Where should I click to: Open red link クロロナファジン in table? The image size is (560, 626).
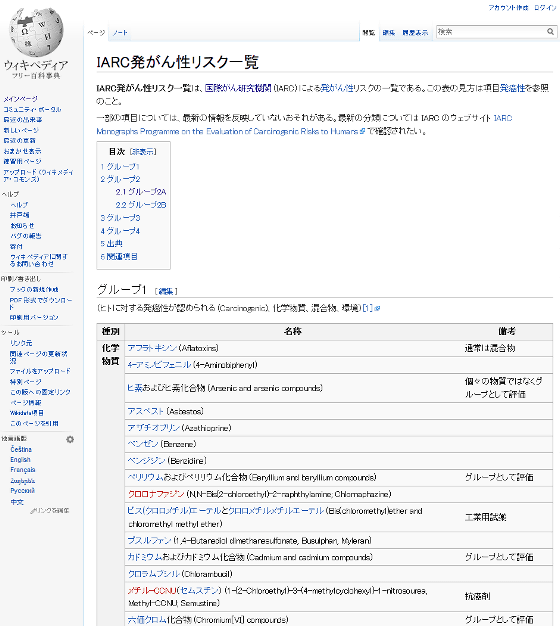click(156, 494)
